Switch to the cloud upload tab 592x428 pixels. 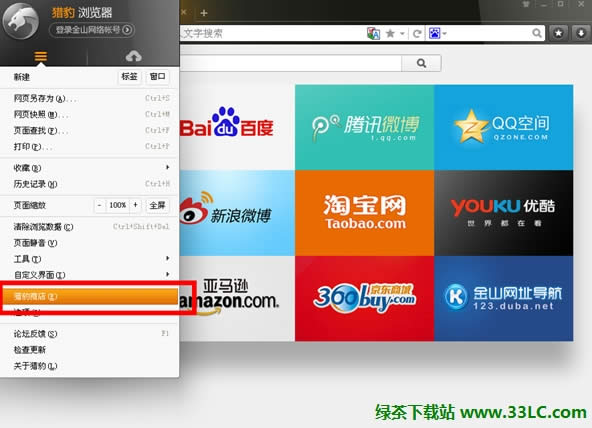[x=133, y=56]
